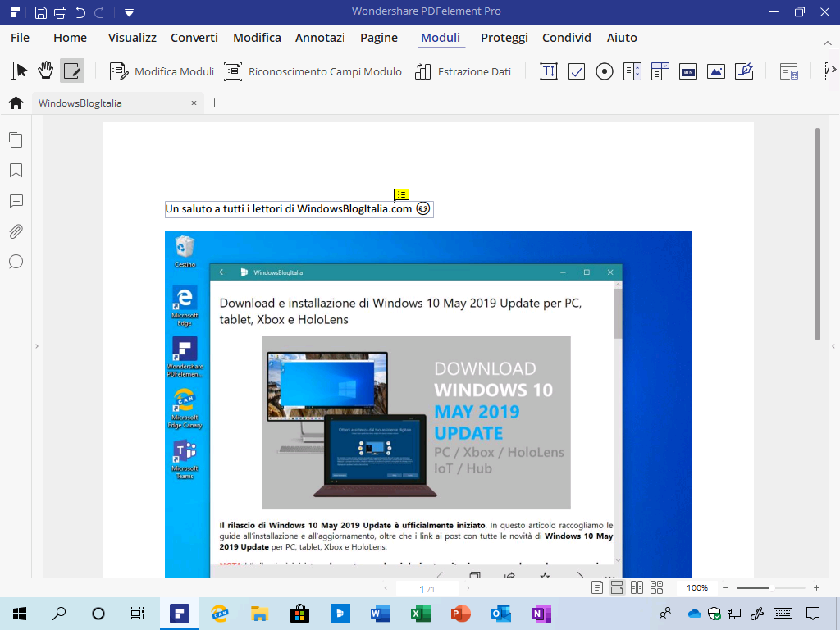Show the comments panel

click(x=16, y=201)
